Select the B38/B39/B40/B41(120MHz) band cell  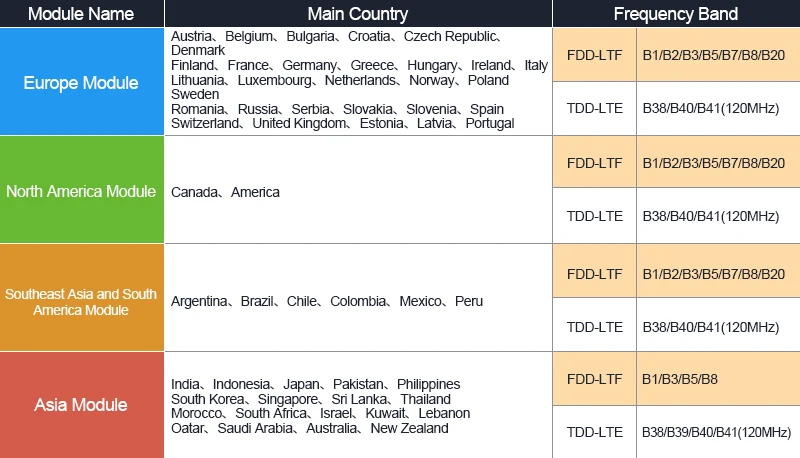point(718,432)
